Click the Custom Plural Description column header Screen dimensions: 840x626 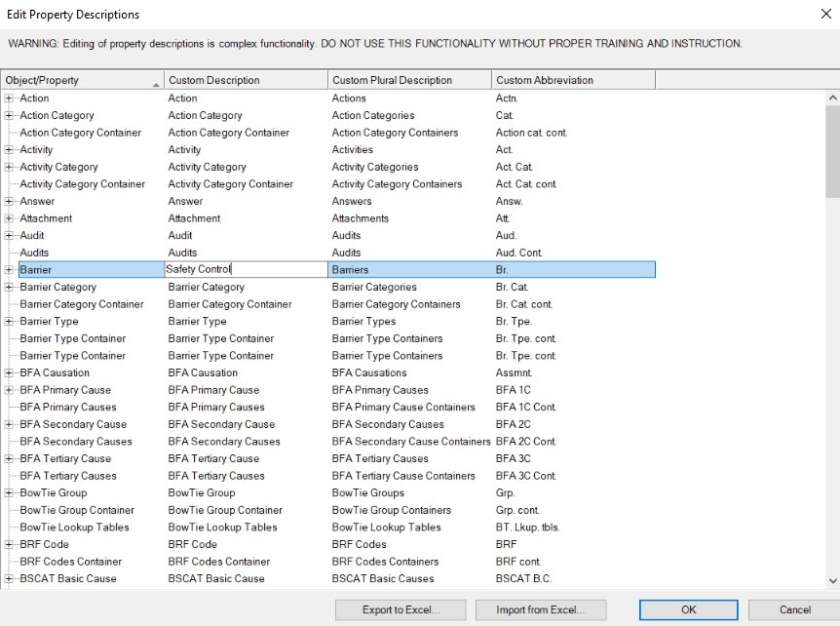(x=409, y=80)
